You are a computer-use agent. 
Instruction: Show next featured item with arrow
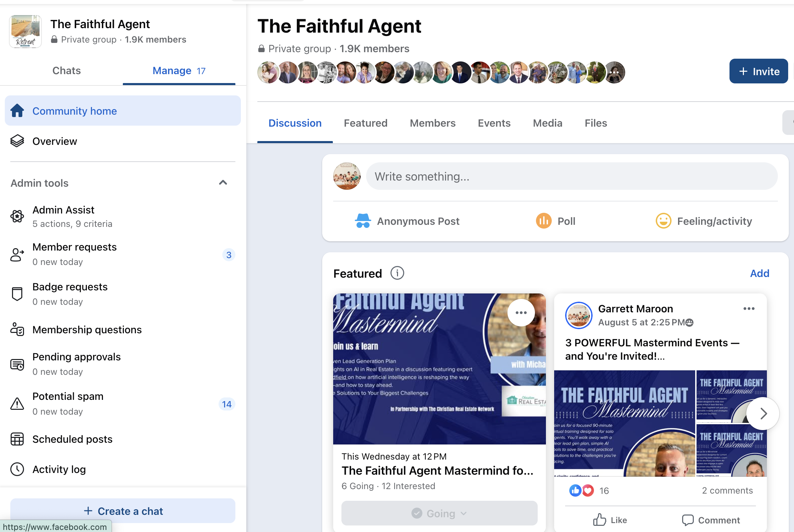click(x=763, y=414)
